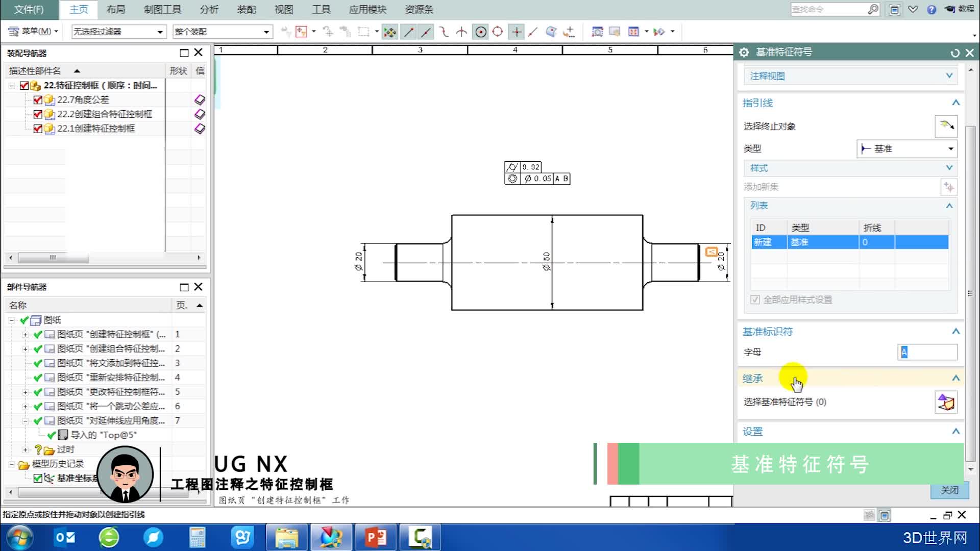Toggle the end point snap icon

(408, 32)
